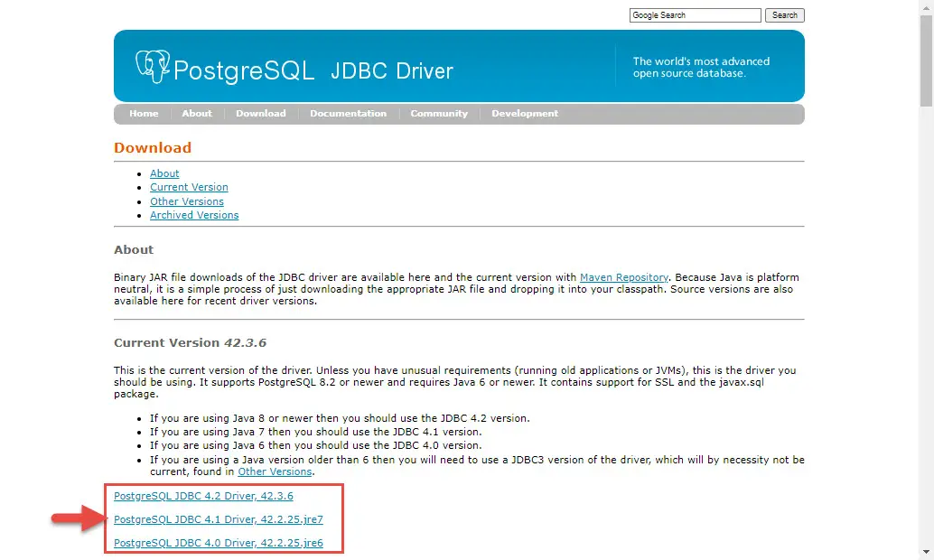934x560 pixels.
Task: Click the bullet text about Java 7
Action: [x=316, y=432]
